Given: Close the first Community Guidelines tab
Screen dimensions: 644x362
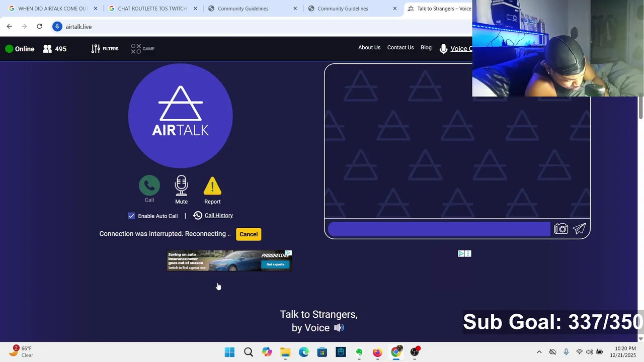Looking at the screenshot, I should coord(295,9).
